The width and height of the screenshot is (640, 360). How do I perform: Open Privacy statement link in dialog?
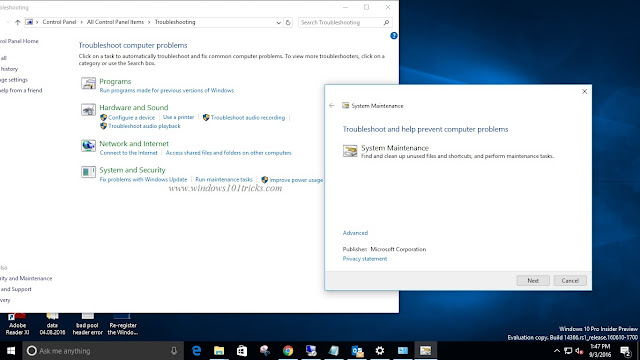click(x=365, y=259)
